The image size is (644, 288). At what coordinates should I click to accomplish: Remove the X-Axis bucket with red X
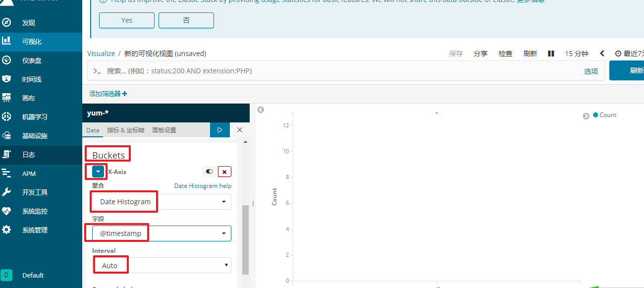pos(224,172)
